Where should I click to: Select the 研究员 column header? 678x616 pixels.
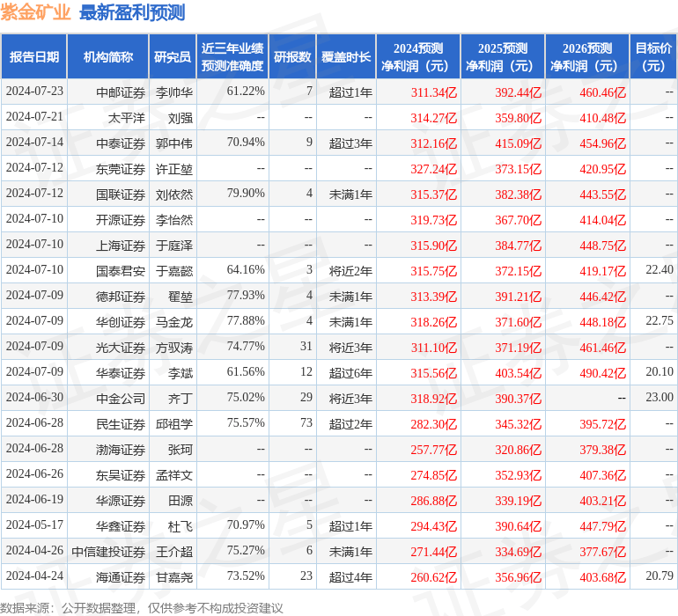(173, 56)
